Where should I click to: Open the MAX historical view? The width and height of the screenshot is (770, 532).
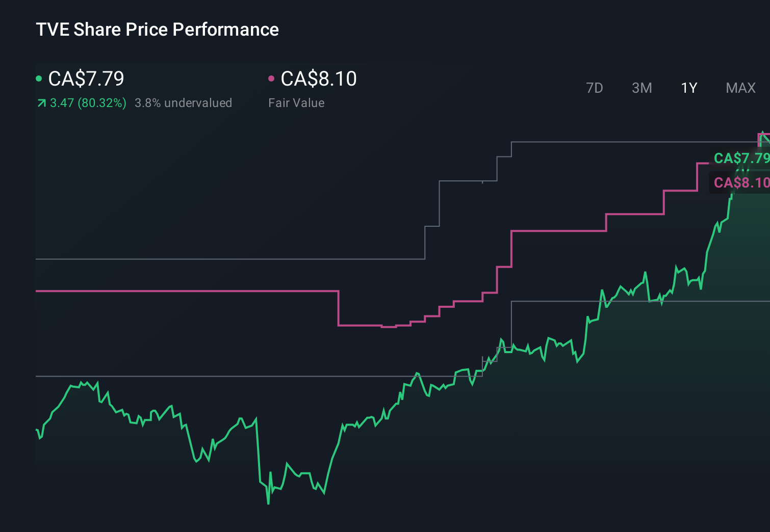[x=740, y=88]
